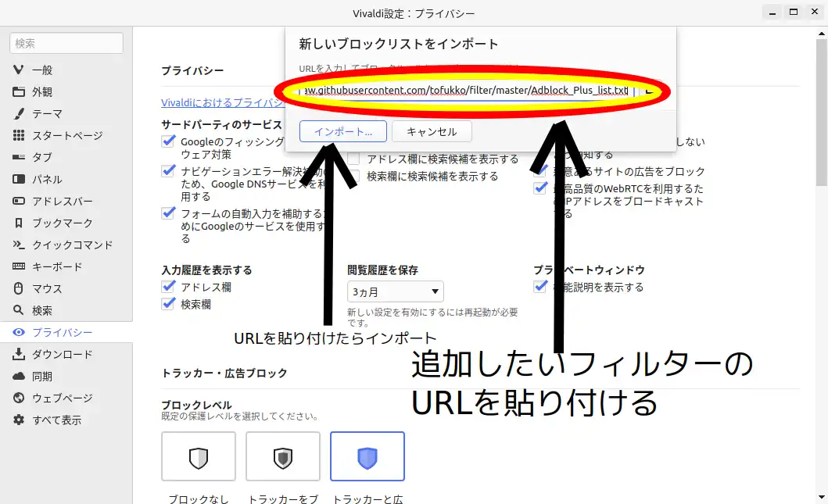Open the Vivaldiにおけるプライバシー link

pos(222,102)
